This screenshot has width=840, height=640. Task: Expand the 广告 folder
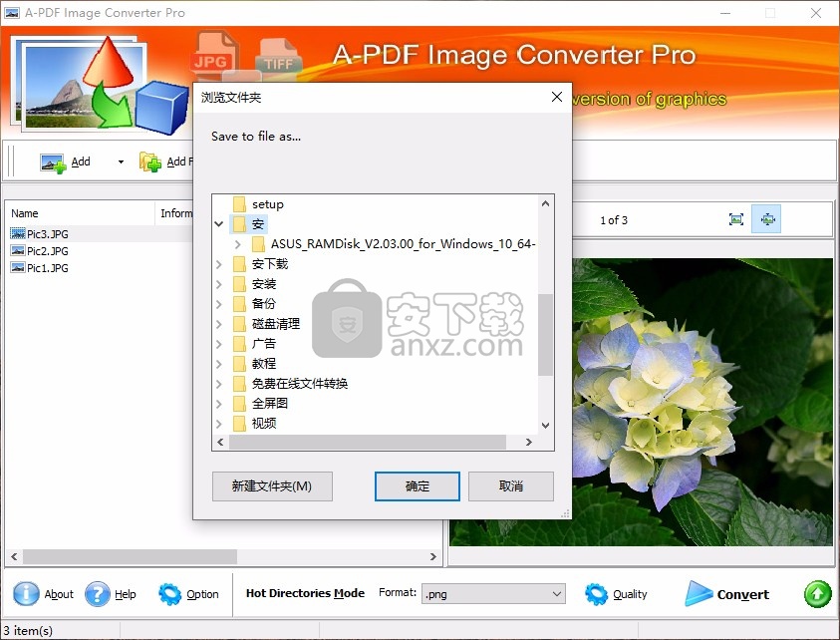pos(219,344)
